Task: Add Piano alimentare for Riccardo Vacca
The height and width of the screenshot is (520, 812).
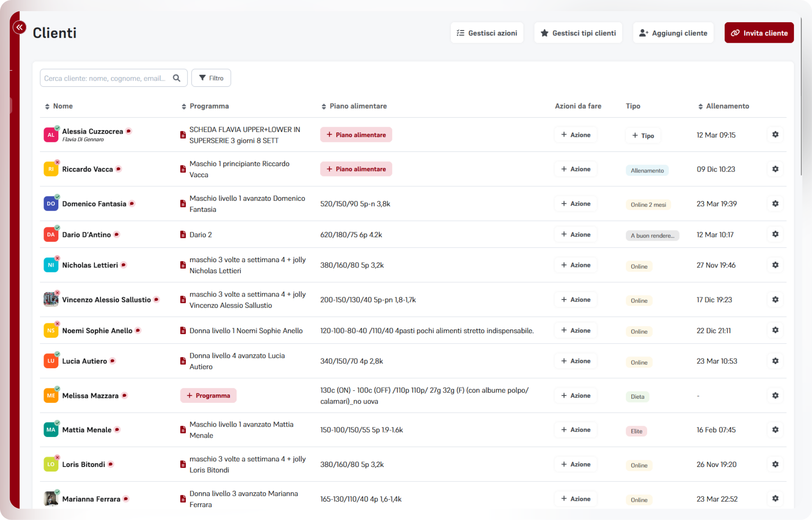Action: [356, 169]
